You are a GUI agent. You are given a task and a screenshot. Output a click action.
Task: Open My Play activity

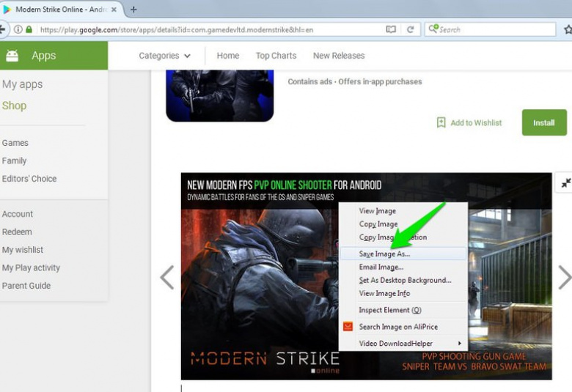[x=31, y=268]
